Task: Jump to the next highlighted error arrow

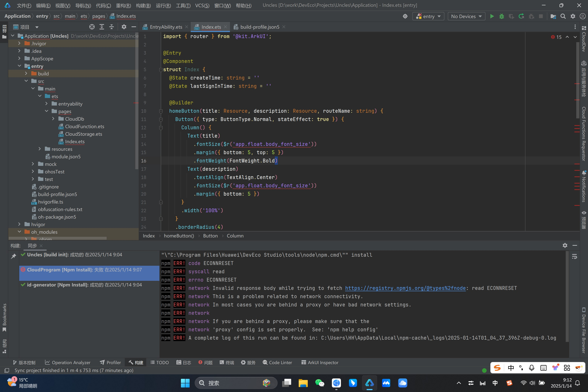Action: click(x=575, y=37)
